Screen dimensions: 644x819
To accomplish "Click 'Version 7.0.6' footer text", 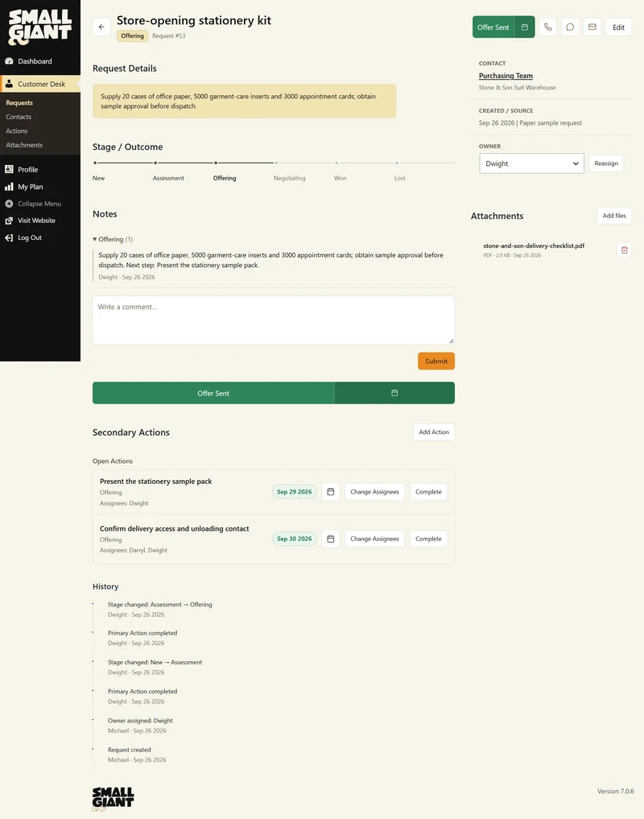I will point(615,791).
